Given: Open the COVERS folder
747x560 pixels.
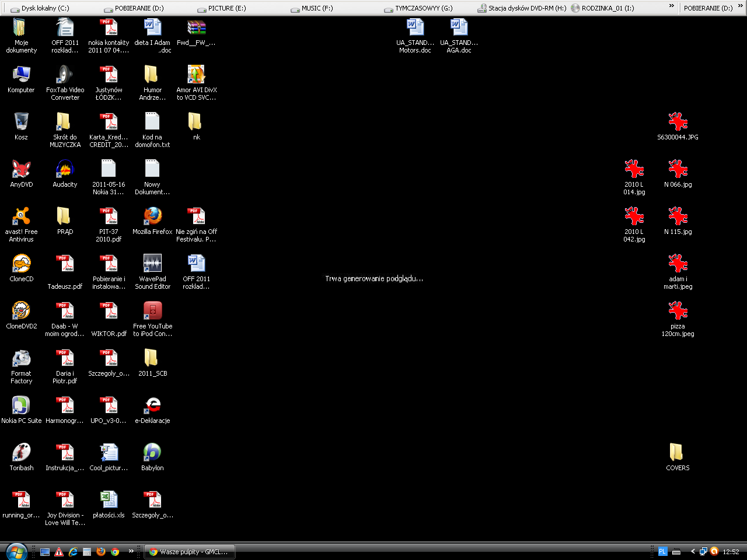Looking at the screenshot, I should 677,453.
